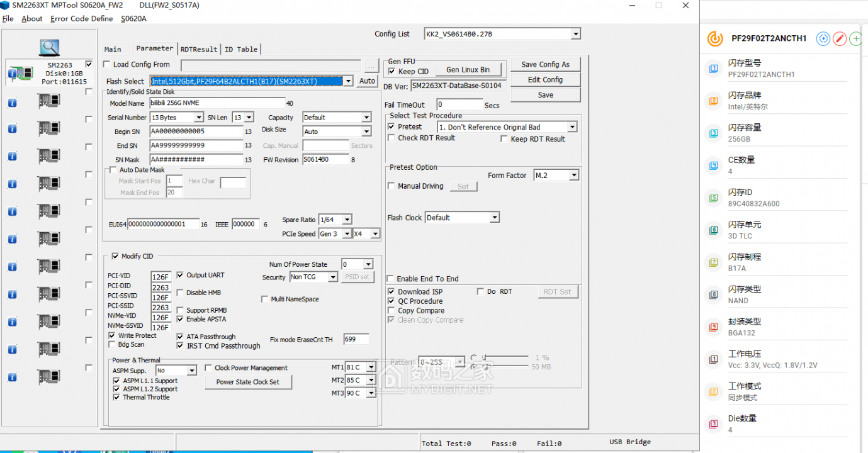Open the About menu
Viewport: 868px width, 453px height.
[32, 19]
